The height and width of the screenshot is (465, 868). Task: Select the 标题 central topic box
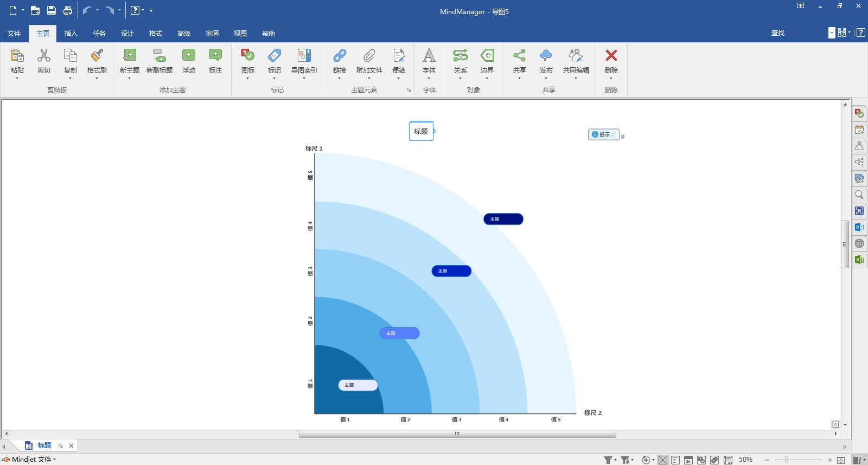click(421, 131)
